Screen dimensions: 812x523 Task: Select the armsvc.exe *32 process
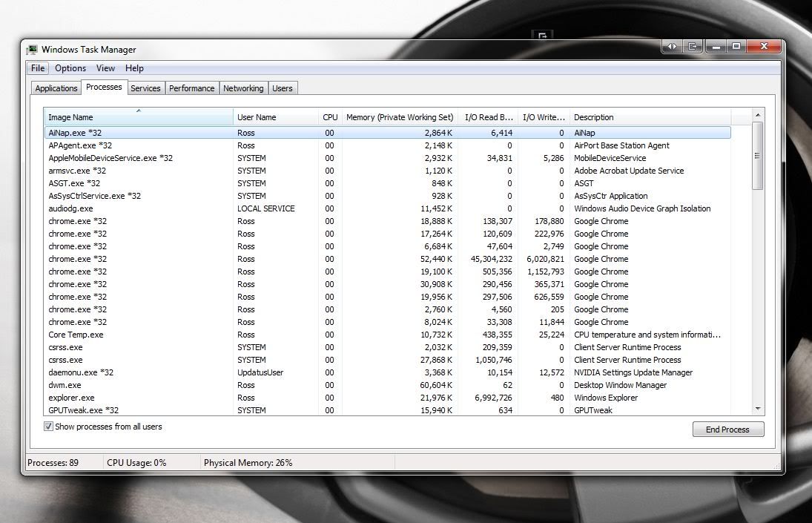pyautogui.click(x=387, y=171)
